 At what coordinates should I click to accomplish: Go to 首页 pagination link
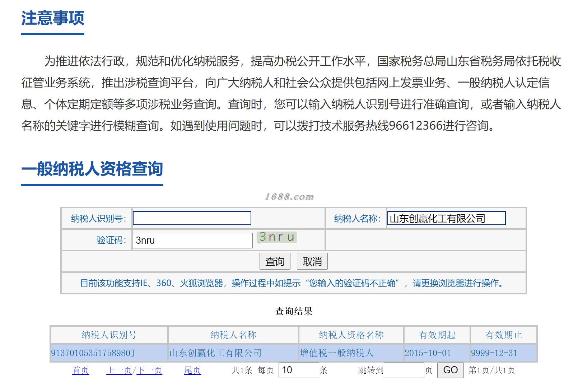80,370
